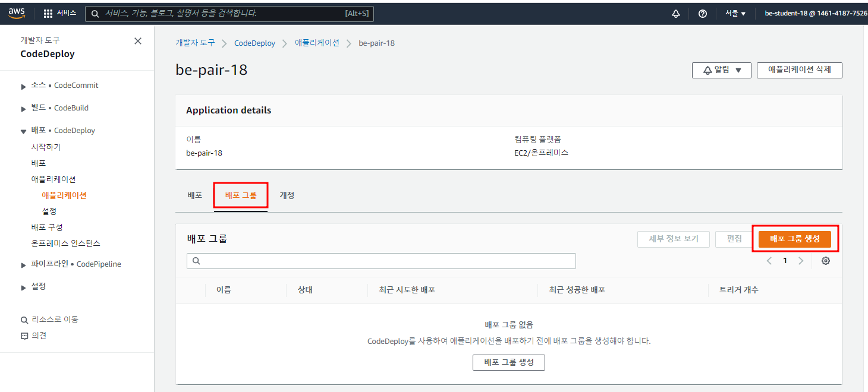This screenshot has width=868, height=392.
Task: Focus the top AWS services search field
Action: (229, 14)
